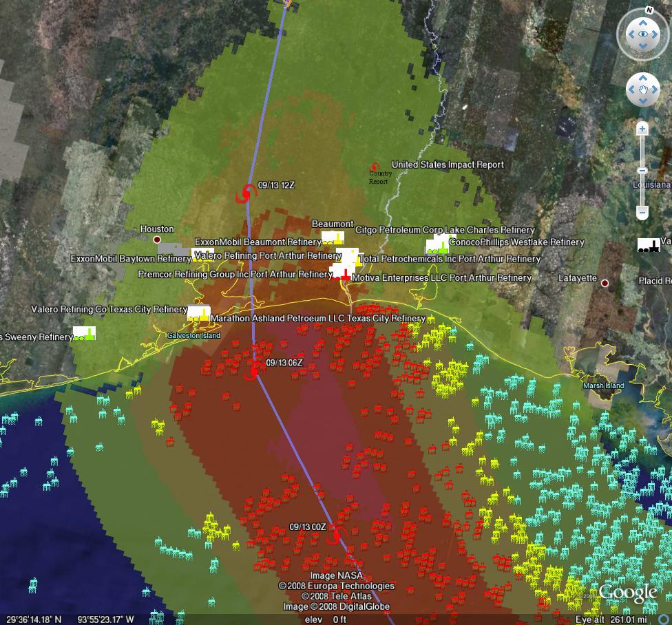This screenshot has width=672, height=625.
Task: Open the United States Impact Report label
Action: [448, 165]
